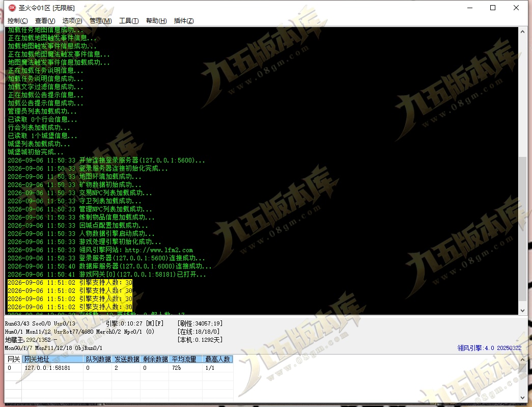Open the 管理(M) menu

101,21
